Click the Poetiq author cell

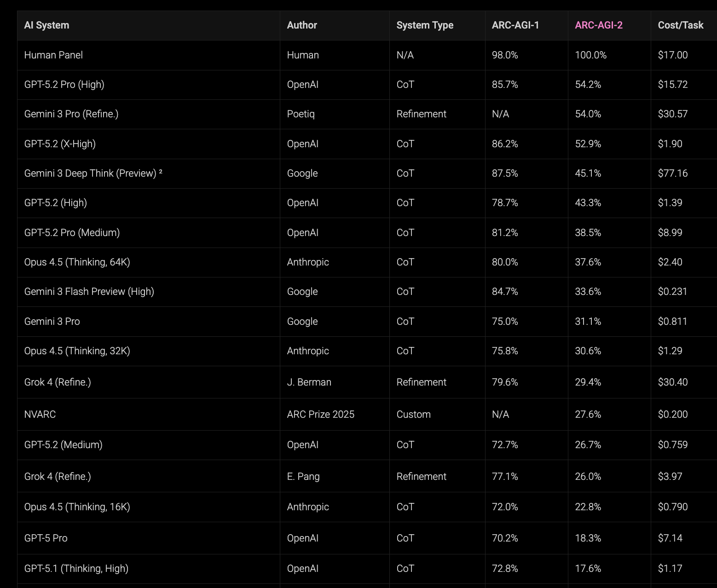click(x=301, y=114)
